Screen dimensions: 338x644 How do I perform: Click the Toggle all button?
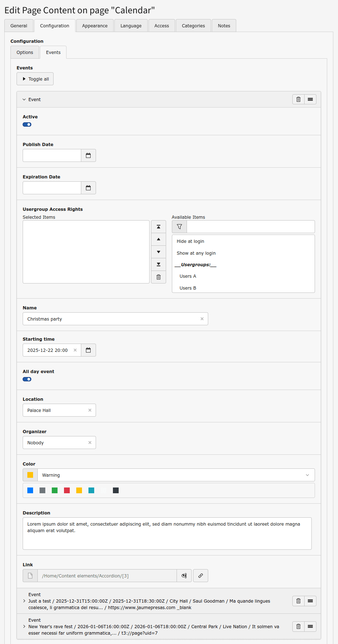pyautogui.click(x=35, y=79)
